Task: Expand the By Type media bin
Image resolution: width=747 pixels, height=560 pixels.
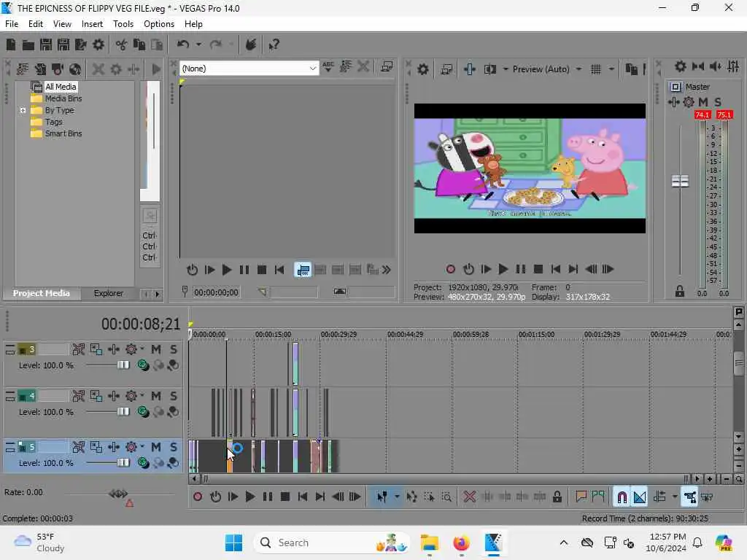Action: [23, 111]
